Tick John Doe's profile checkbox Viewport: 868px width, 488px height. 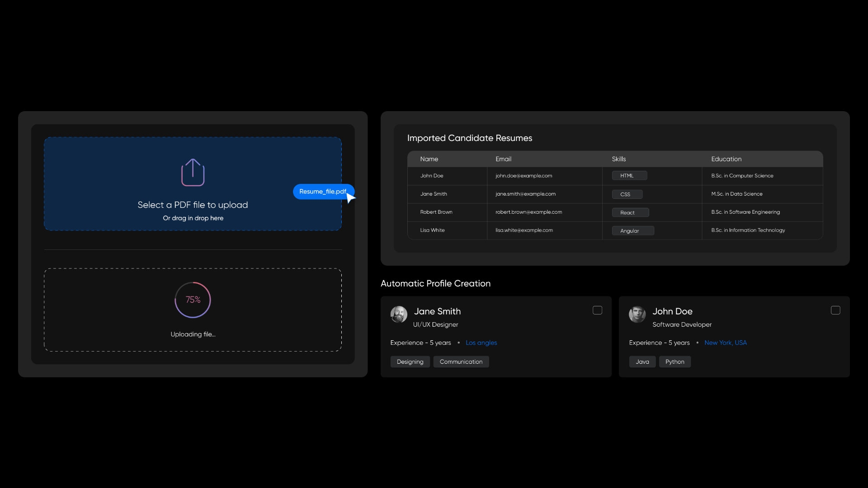coord(835,310)
